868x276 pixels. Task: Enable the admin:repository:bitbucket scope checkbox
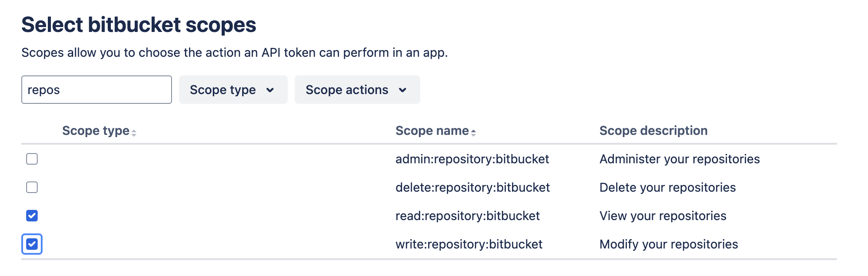point(31,159)
